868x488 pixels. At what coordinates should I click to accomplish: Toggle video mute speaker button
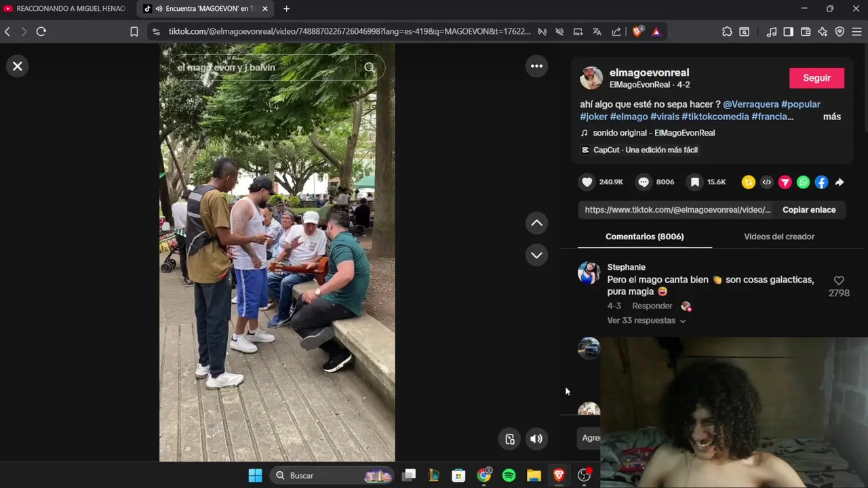[536, 439]
